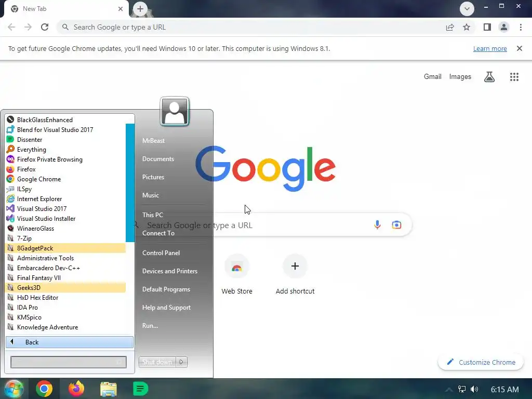Screen dimensions: 532x399
Task: Open the tab search dropdown
Action: click(467, 9)
